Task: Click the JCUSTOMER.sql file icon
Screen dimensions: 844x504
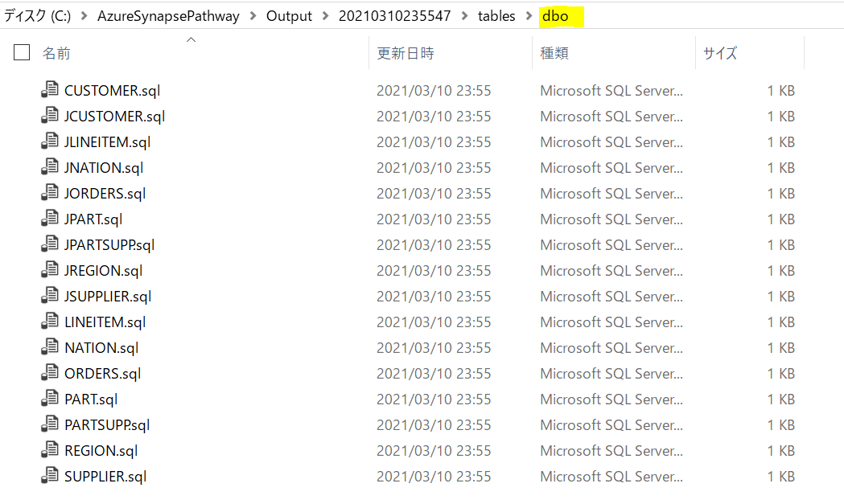Action: click(x=50, y=116)
